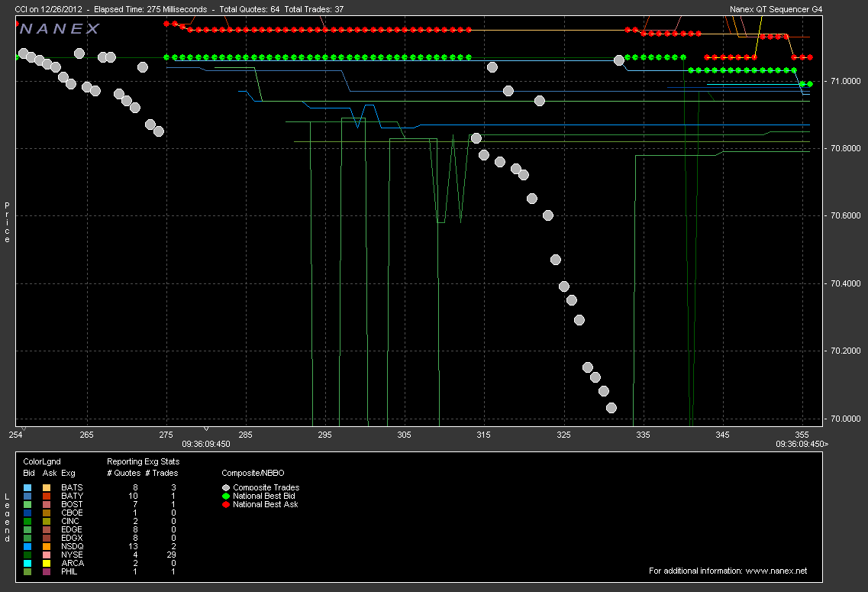Choose the ARCA bid color swatch
This screenshot has height=592, width=868.
[x=27, y=563]
